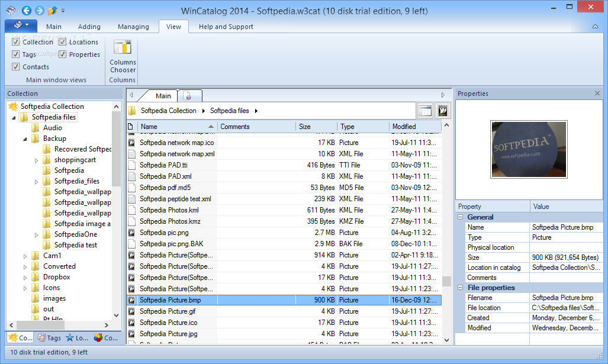
Task: Sort by the Modified column header
Action: [x=415, y=127]
